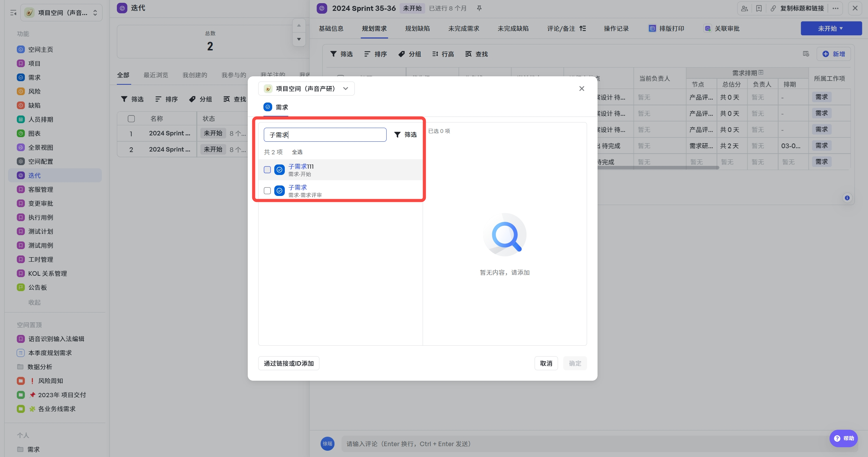The width and height of the screenshot is (868, 457).
Task: Click 排序 in the detail panel toolbar
Action: pyautogui.click(x=375, y=54)
